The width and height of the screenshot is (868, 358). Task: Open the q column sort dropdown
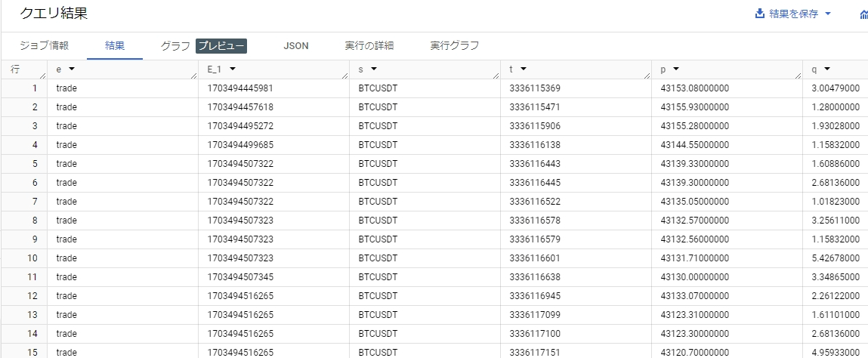click(x=827, y=69)
